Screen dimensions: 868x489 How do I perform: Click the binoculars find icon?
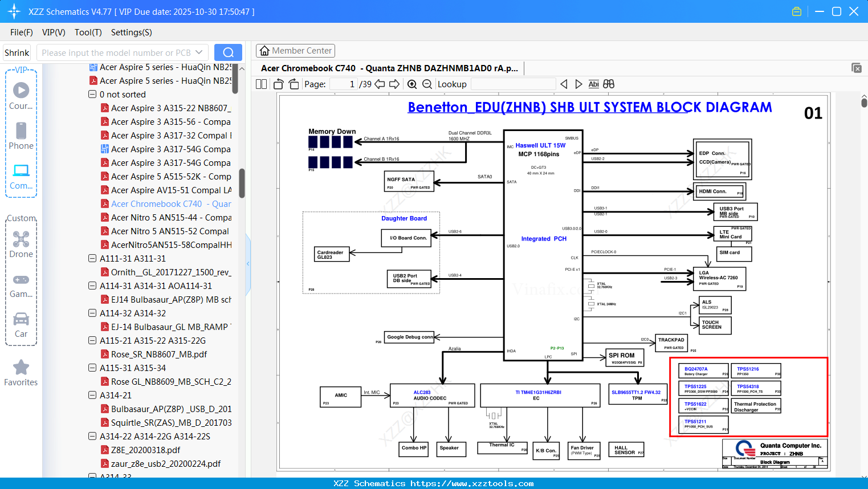(609, 84)
